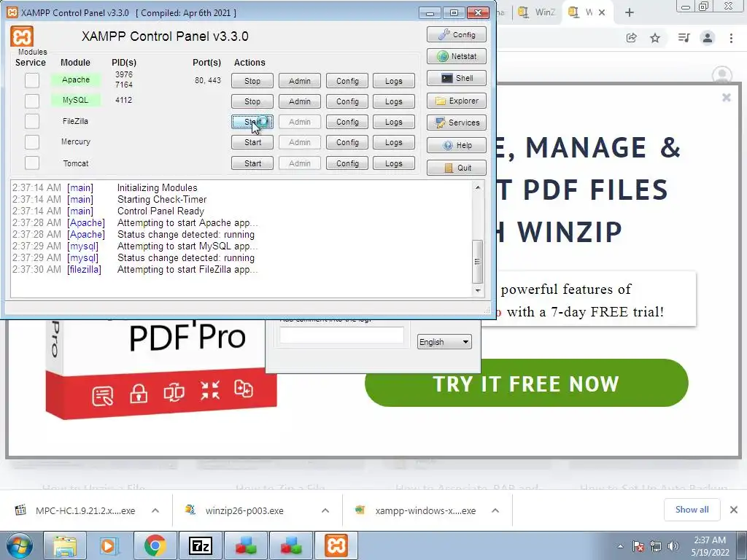Open Tomcat Logs menu
Image resolution: width=747 pixels, height=560 pixels.
click(x=393, y=163)
